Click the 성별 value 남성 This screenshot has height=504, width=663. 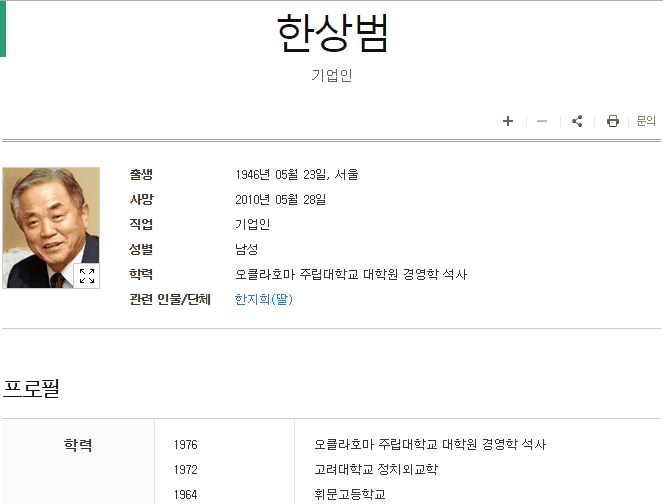(x=246, y=249)
